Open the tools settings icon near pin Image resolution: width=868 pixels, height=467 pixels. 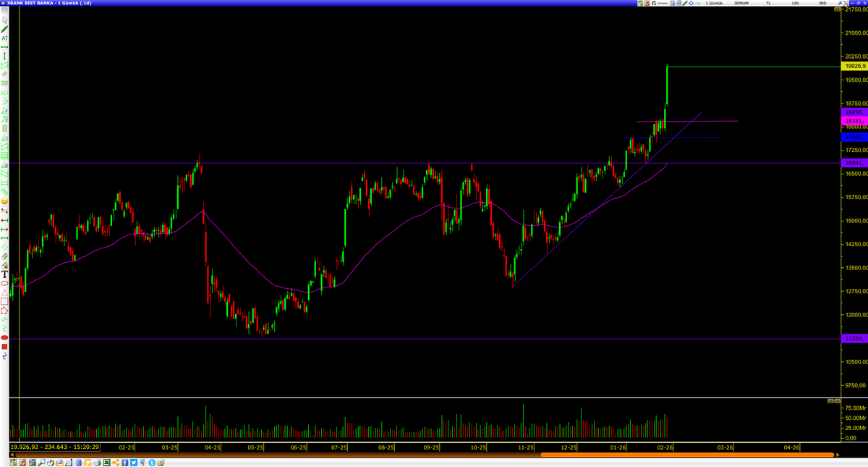tap(846, 4)
